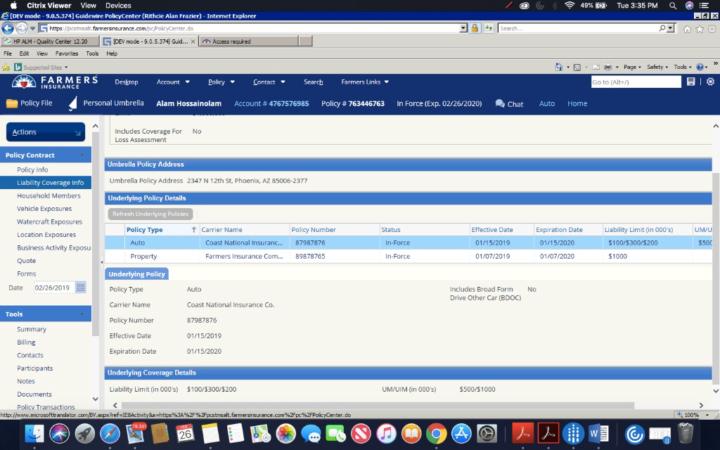Select the Property underlying policy row
Viewport: 720px width, 450px height.
pos(408,256)
